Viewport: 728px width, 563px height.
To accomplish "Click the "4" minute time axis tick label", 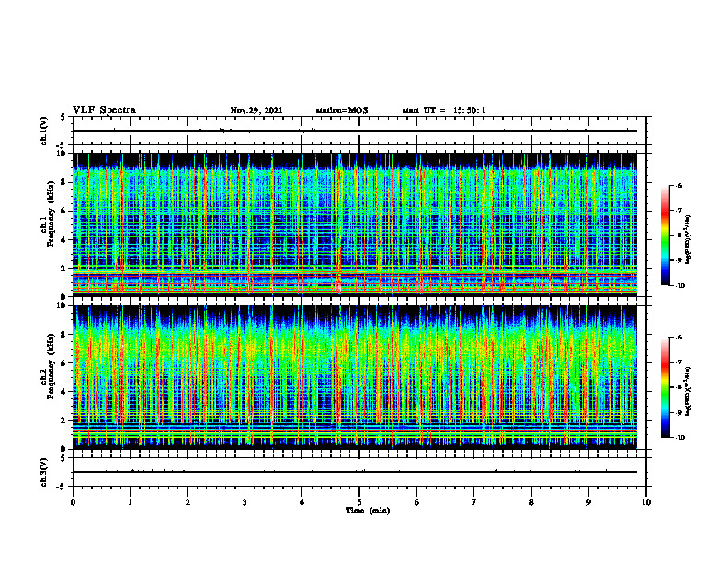I will (x=301, y=502).
